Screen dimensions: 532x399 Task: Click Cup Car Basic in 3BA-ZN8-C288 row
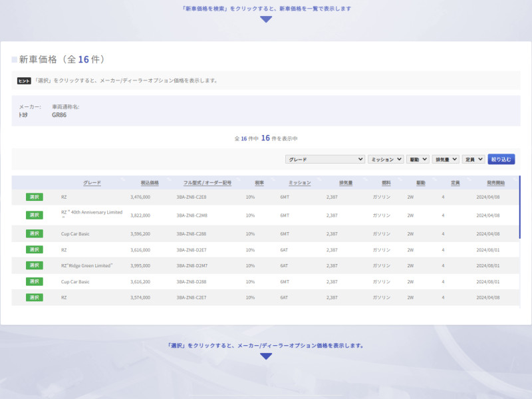point(75,234)
